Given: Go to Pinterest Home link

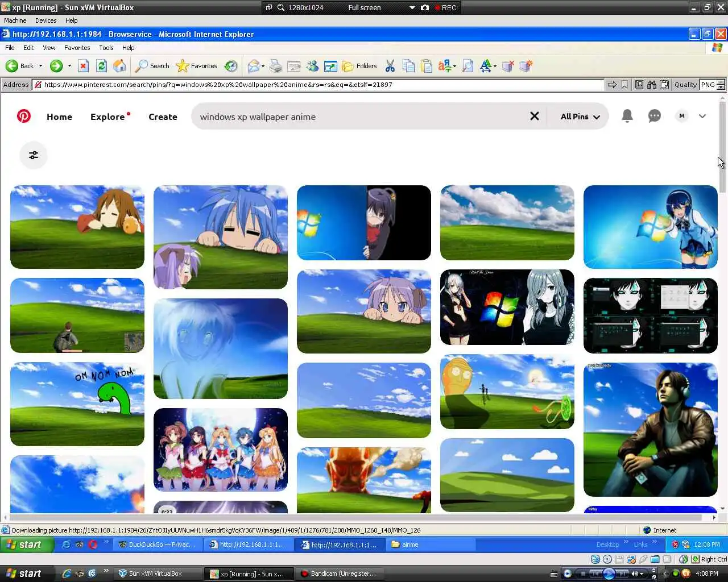Looking at the screenshot, I should tap(59, 117).
